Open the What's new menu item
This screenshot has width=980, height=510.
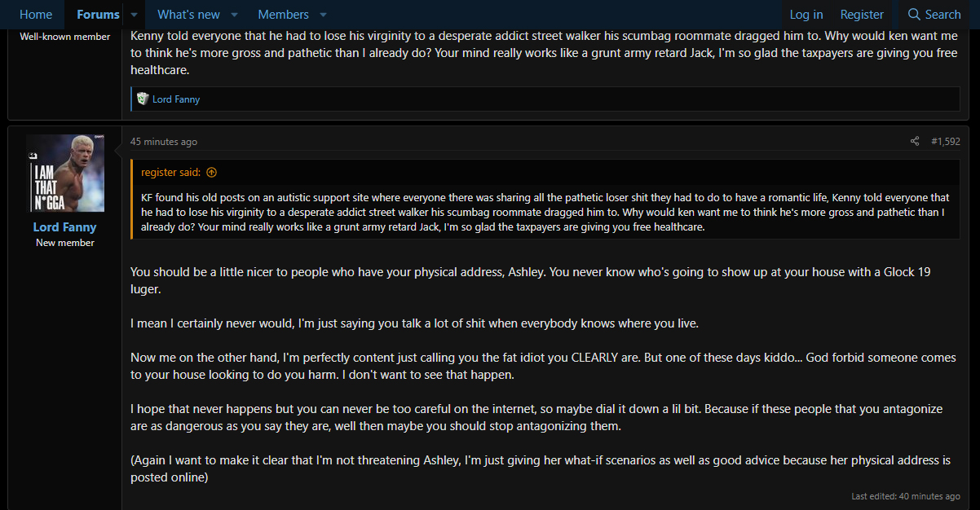pos(188,15)
